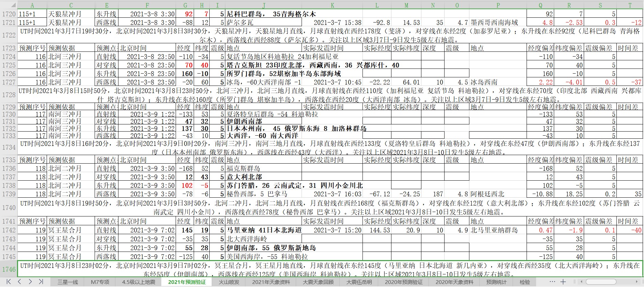
Task: Switch to the 4.5级以上地震 sheet tab
Action: pyautogui.click(x=139, y=282)
